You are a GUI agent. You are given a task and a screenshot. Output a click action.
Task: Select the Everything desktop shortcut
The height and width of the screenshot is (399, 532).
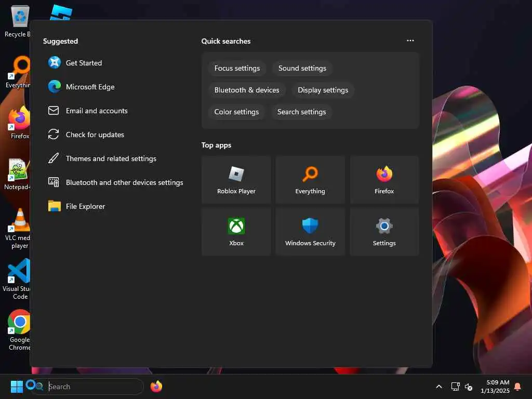pos(18,72)
